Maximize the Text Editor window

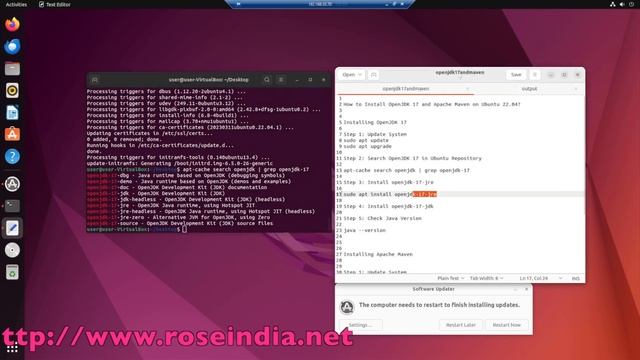tap(564, 75)
